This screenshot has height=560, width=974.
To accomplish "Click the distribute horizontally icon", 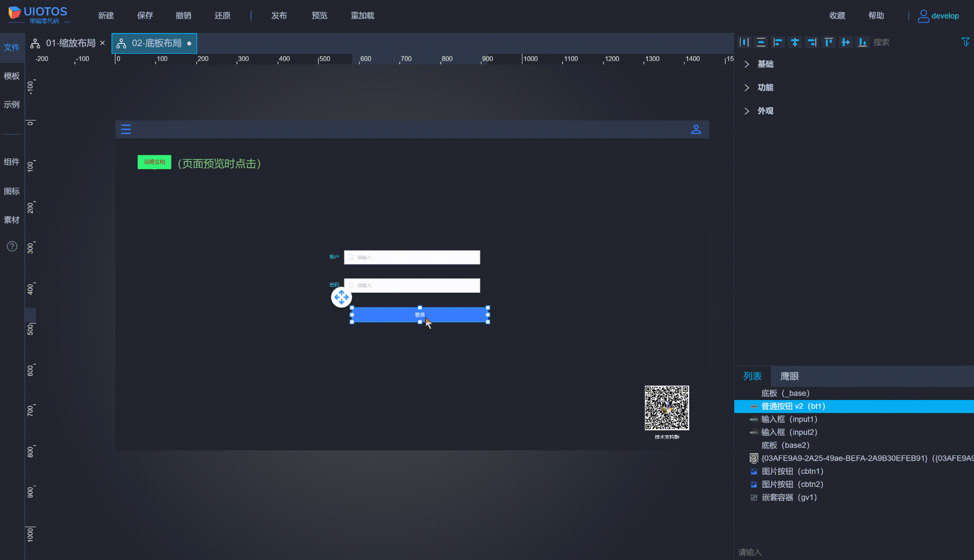I will pyautogui.click(x=745, y=42).
